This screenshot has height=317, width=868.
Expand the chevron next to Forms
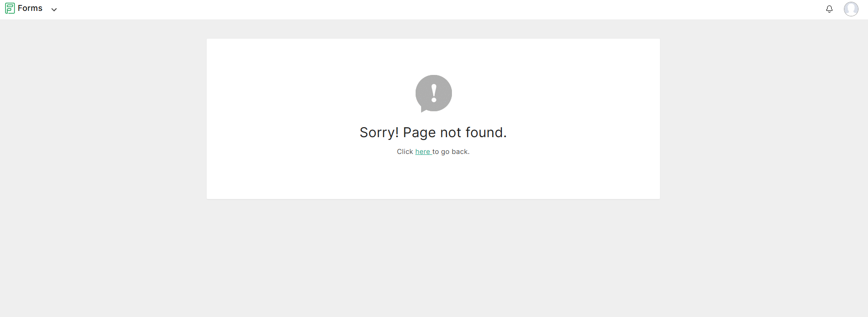[x=54, y=10]
